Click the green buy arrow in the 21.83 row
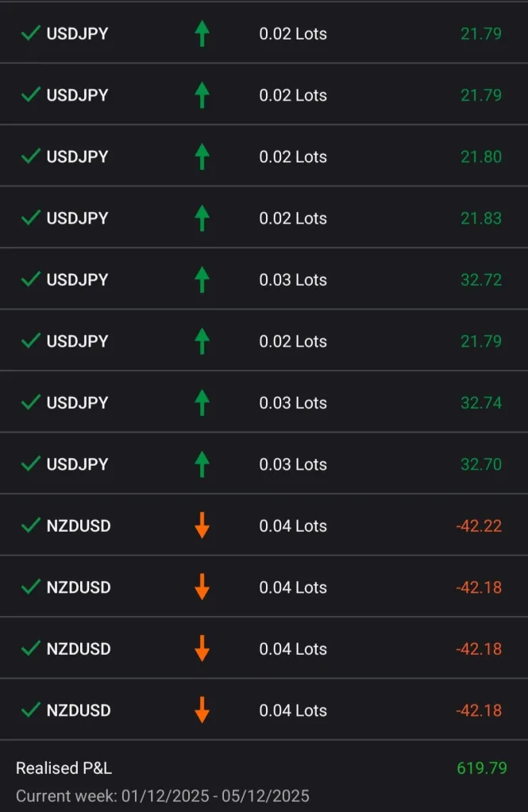 click(202, 218)
